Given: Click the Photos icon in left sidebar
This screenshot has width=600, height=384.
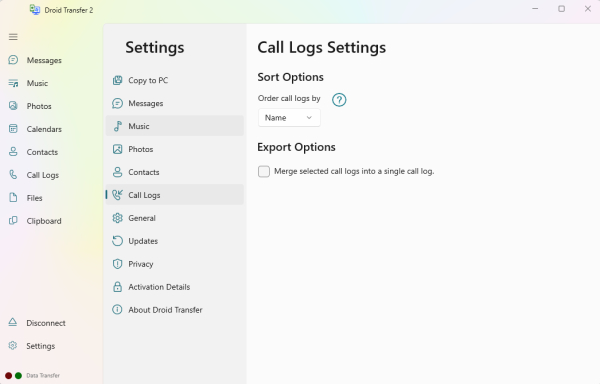Looking at the screenshot, I should coord(13,106).
